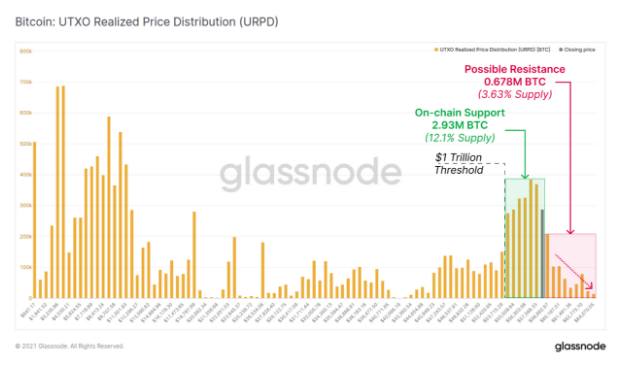Click the red arrowhead pointing at resistance zone
The width and height of the screenshot is (620, 369).
coord(570,231)
